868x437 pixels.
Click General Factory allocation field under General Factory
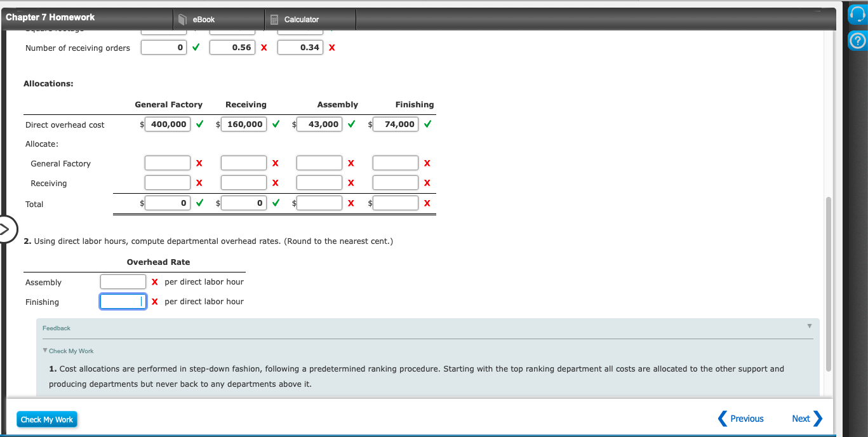click(x=167, y=163)
